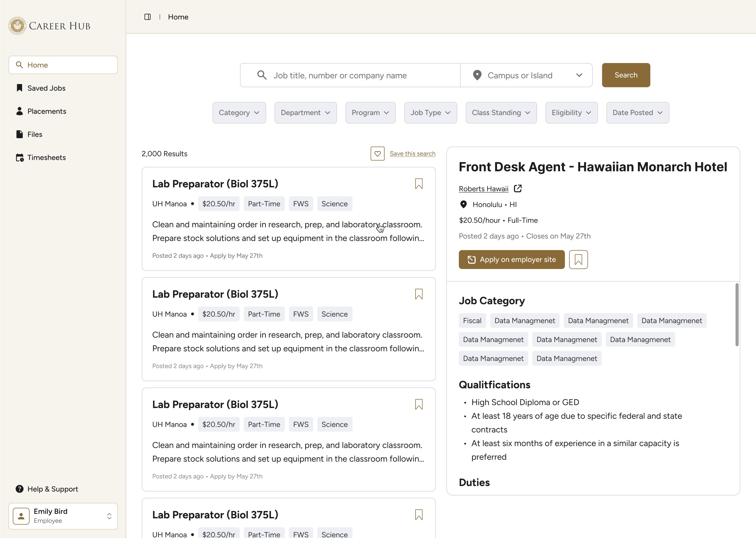Click the Timesheets calendar icon
Image resolution: width=756 pixels, height=538 pixels.
(x=19, y=158)
